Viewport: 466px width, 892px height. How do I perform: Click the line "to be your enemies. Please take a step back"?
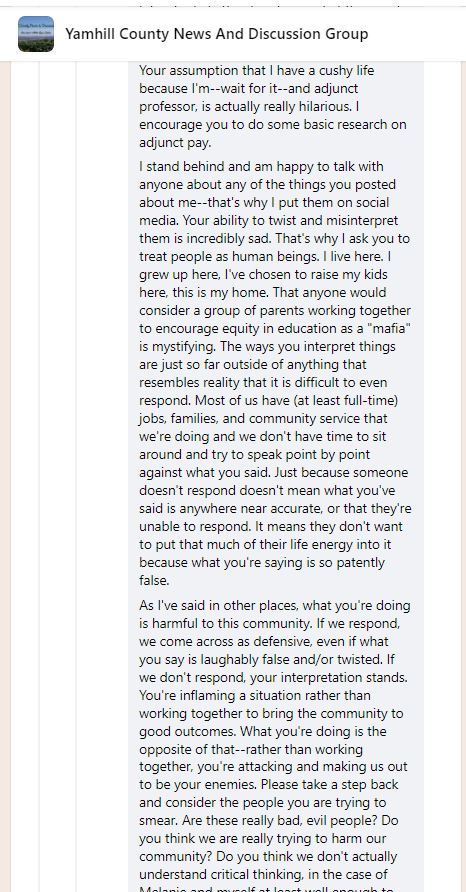click(x=269, y=784)
